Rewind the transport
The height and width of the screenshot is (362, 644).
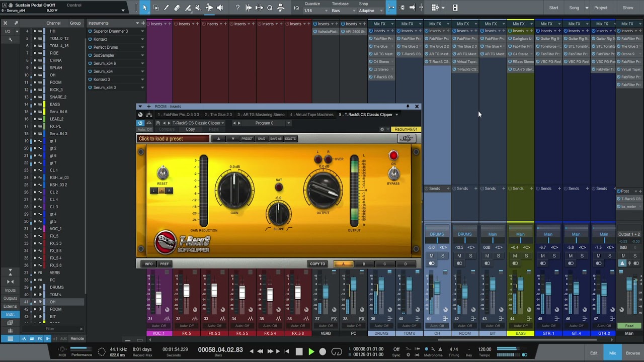[260, 352]
